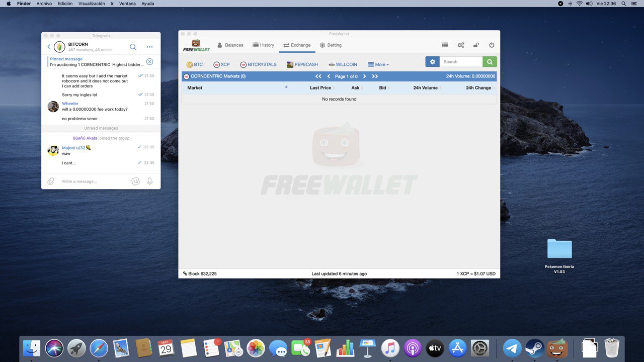
Task: Go to the previous markets page
Action: [x=329, y=76]
